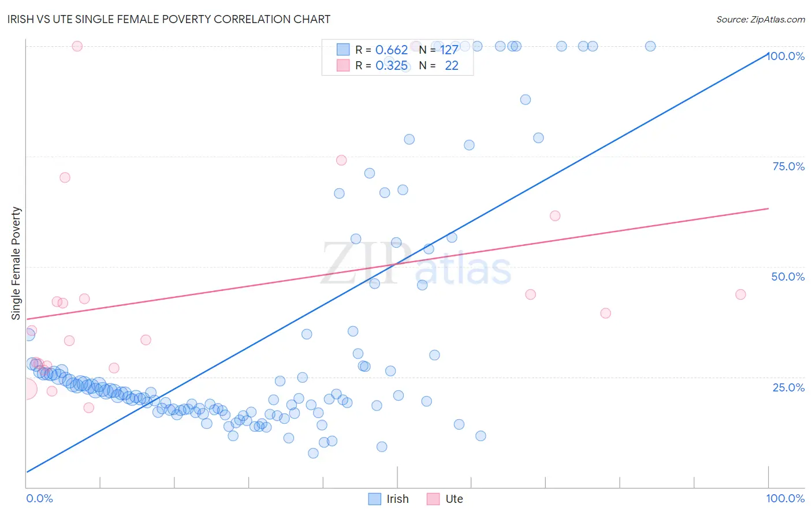Click the 100.0% x-axis label at bottom right
The width and height of the screenshot is (812, 515).
785,498
